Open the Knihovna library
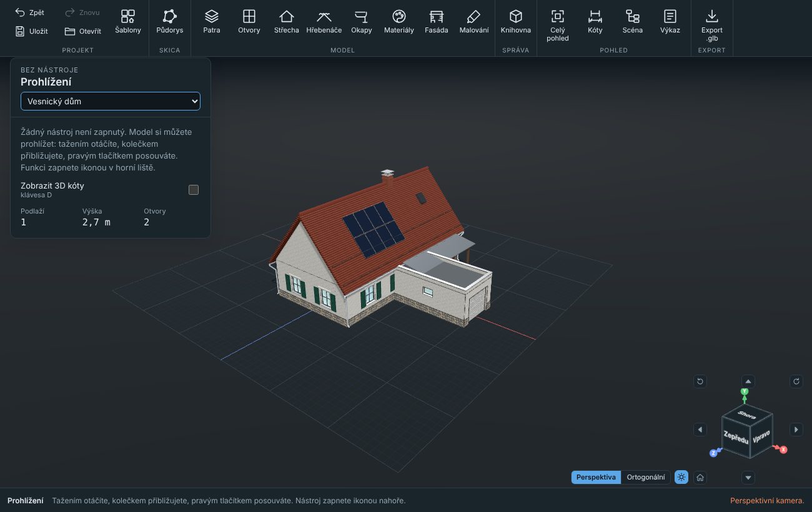Image resolution: width=812 pixels, height=512 pixels. (516, 22)
